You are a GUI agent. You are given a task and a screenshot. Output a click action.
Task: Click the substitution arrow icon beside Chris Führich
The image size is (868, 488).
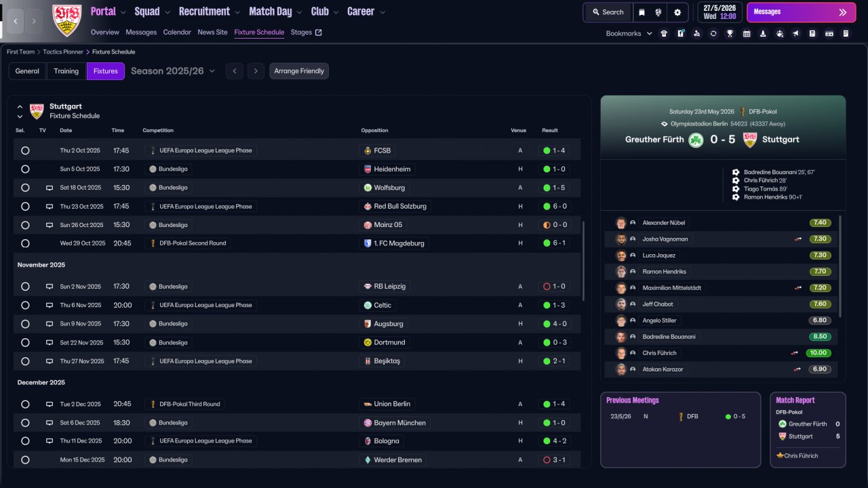pos(794,353)
